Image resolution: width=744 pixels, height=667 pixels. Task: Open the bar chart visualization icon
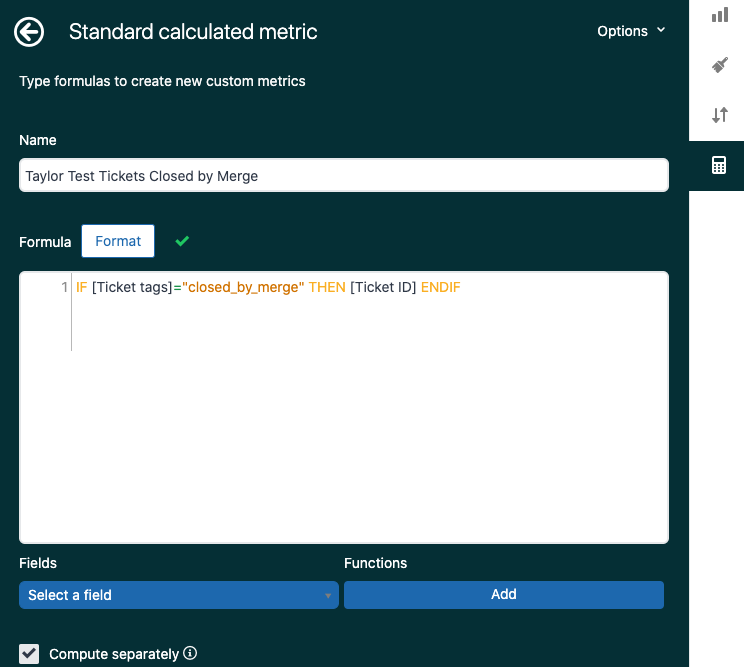[719, 14]
